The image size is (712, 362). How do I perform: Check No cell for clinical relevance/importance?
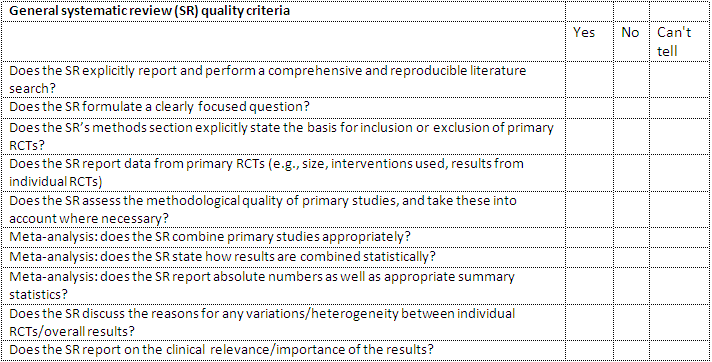[631, 350]
